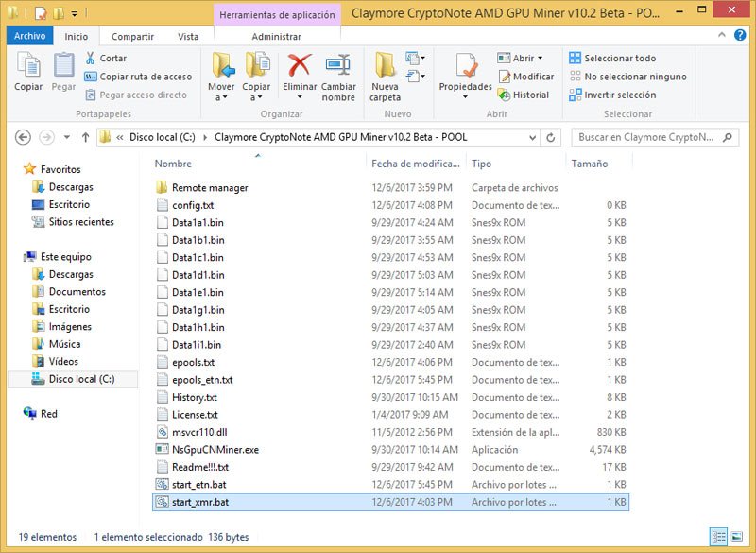
Task: Click the Back navigation arrow
Action: pyautogui.click(x=23, y=137)
